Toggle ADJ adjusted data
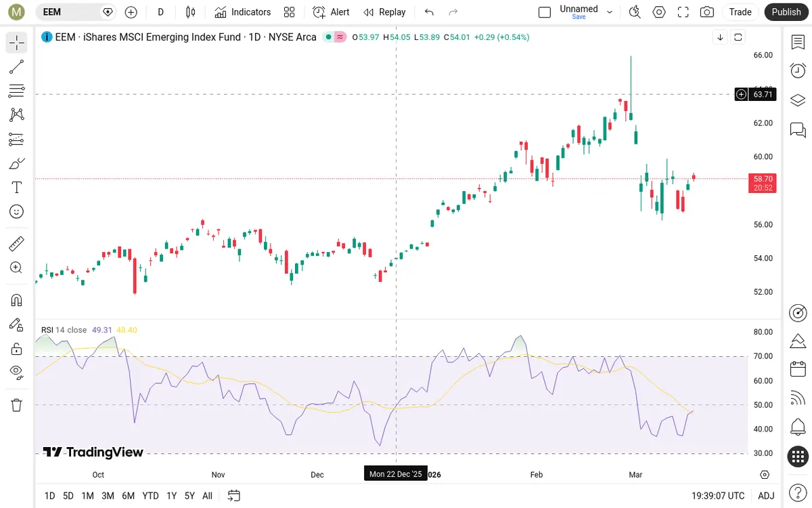 tap(766, 496)
